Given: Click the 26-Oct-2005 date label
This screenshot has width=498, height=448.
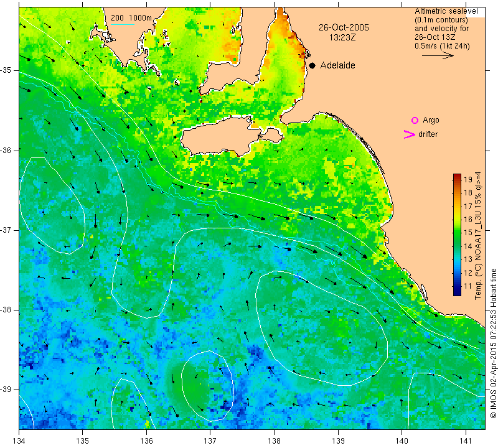Looking at the screenshot, I should click(344, 27).
